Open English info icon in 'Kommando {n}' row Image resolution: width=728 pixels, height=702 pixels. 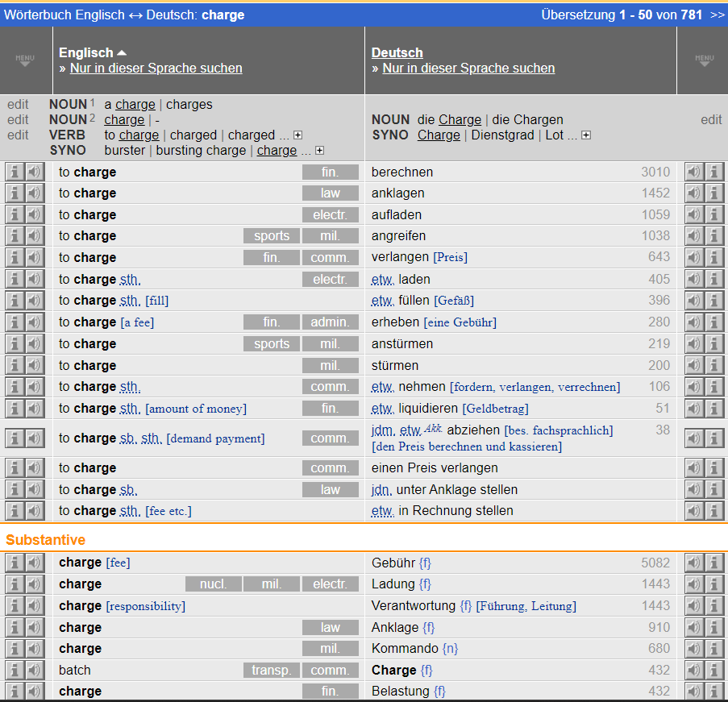[x=15, y=649]
